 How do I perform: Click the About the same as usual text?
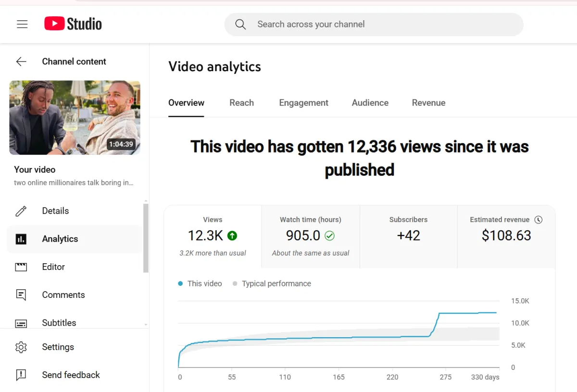pyautogui.click(x=311, y=253)
